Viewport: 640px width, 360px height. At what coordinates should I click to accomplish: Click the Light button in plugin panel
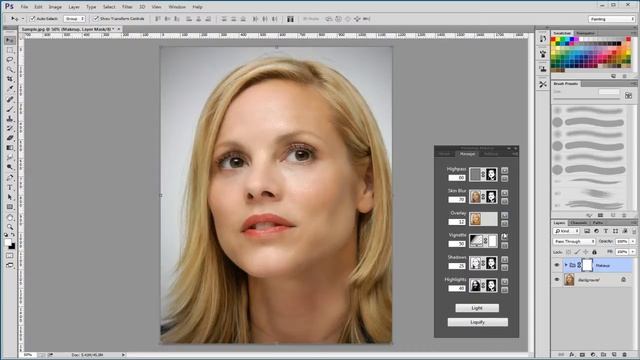[x=477, y=308]
